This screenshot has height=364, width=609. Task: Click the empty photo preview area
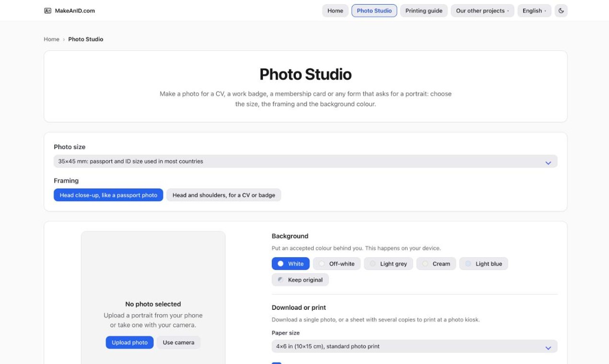point(153,297)
